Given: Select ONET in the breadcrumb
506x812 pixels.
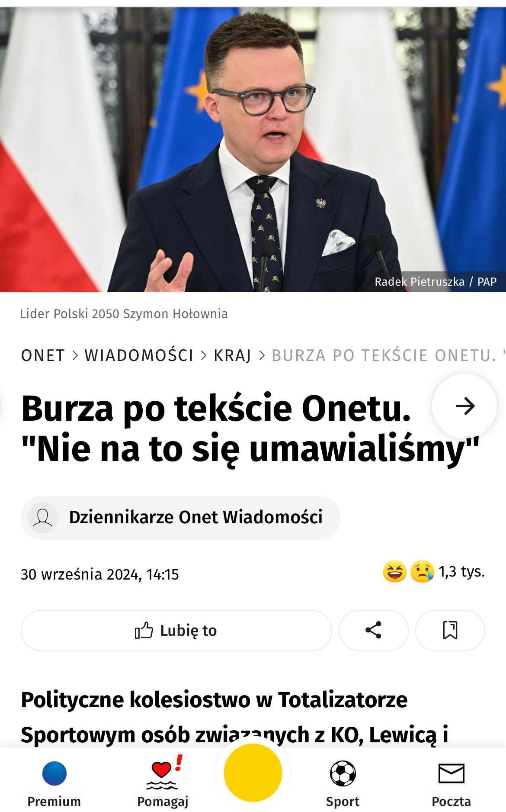Looking at the screenshot, I should 43,355.
